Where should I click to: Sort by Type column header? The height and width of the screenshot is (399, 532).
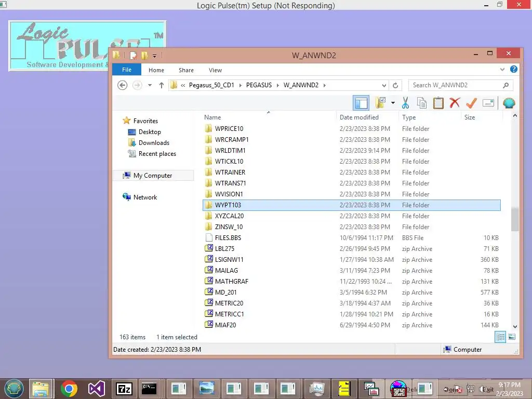pyautogui.click(x=430, y=117)
